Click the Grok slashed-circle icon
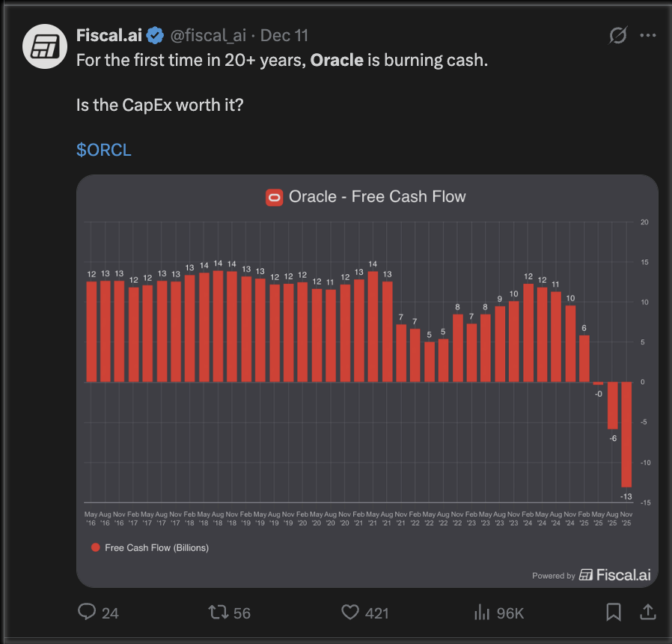 pos(618,35)
